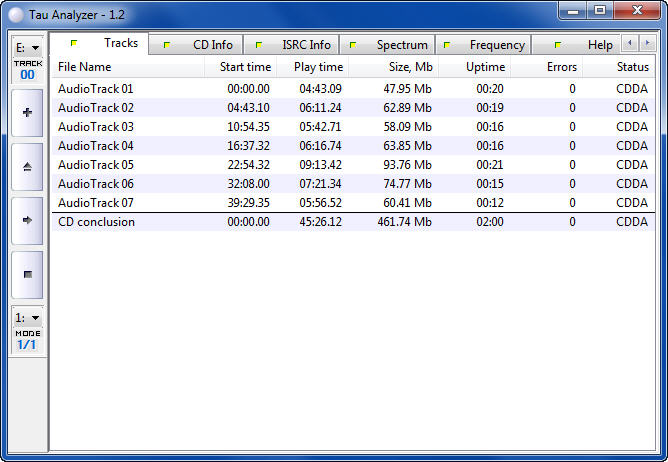Select AudioTrack 06 in track list
Image resolution: width=668 pixels, height=462 pixels.
[x=96, y=184]
